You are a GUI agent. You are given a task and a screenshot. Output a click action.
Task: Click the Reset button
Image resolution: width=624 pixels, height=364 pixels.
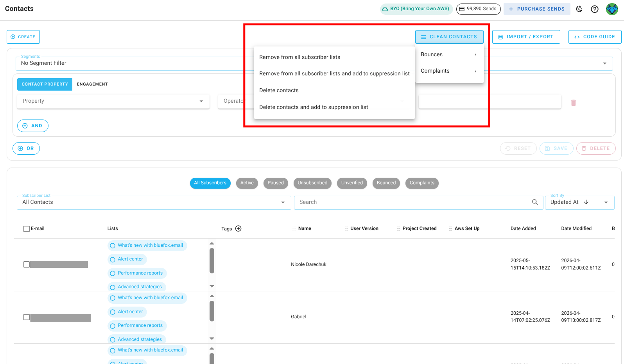pyautogui.click(x=518, y=148)
